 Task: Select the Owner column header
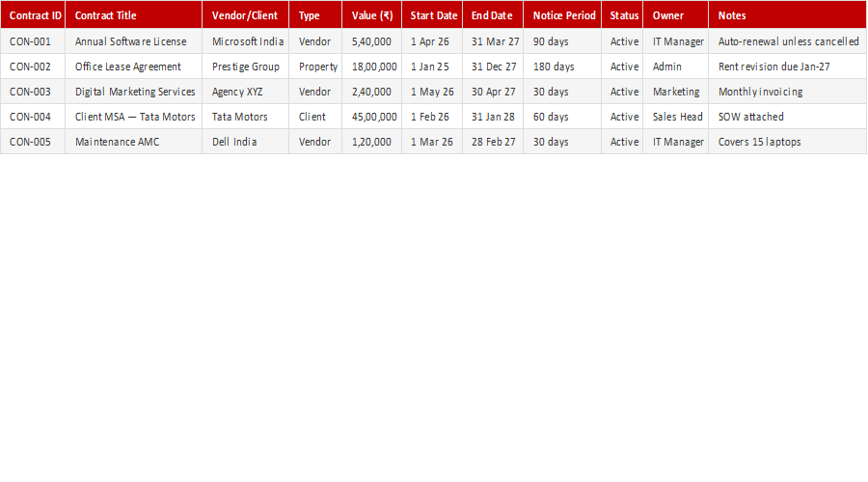click(675, 14)
